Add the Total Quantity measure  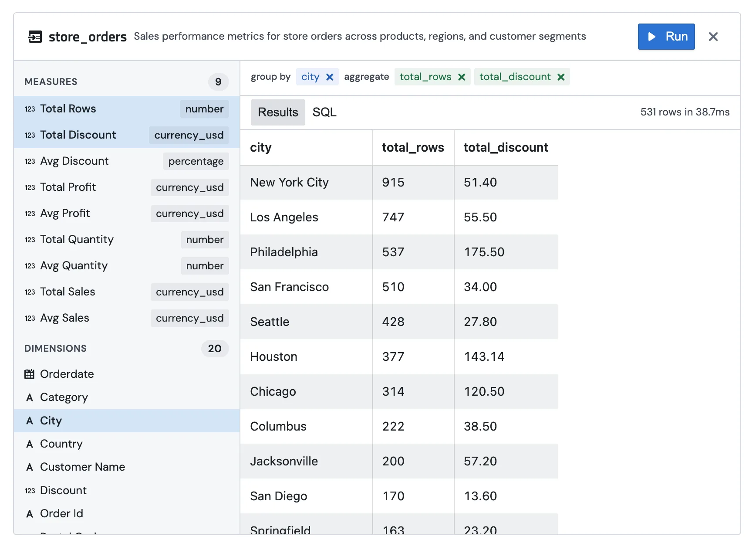pos(127,240)
